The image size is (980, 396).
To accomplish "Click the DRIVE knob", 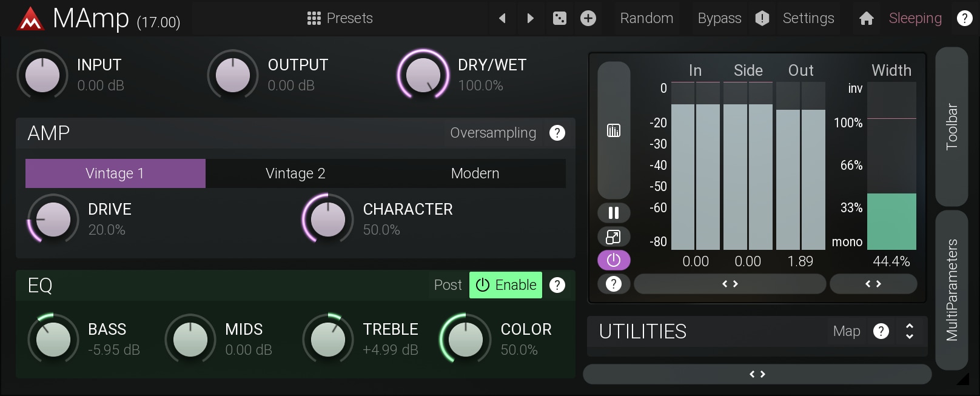I will (x=53, y=220).
